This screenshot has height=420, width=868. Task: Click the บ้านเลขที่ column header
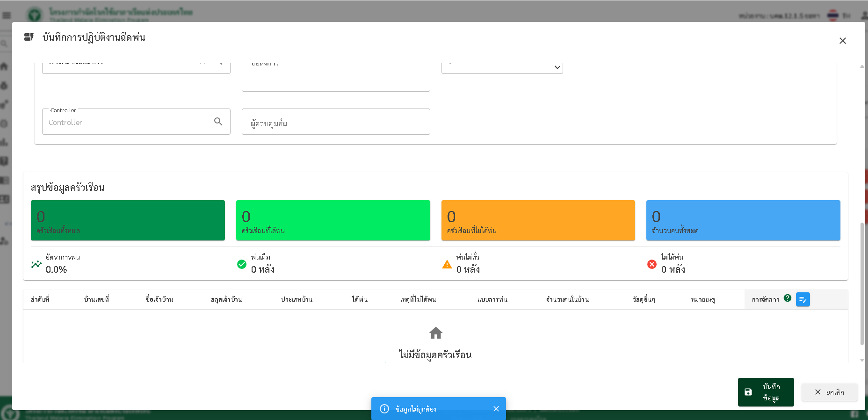point(96,299)
